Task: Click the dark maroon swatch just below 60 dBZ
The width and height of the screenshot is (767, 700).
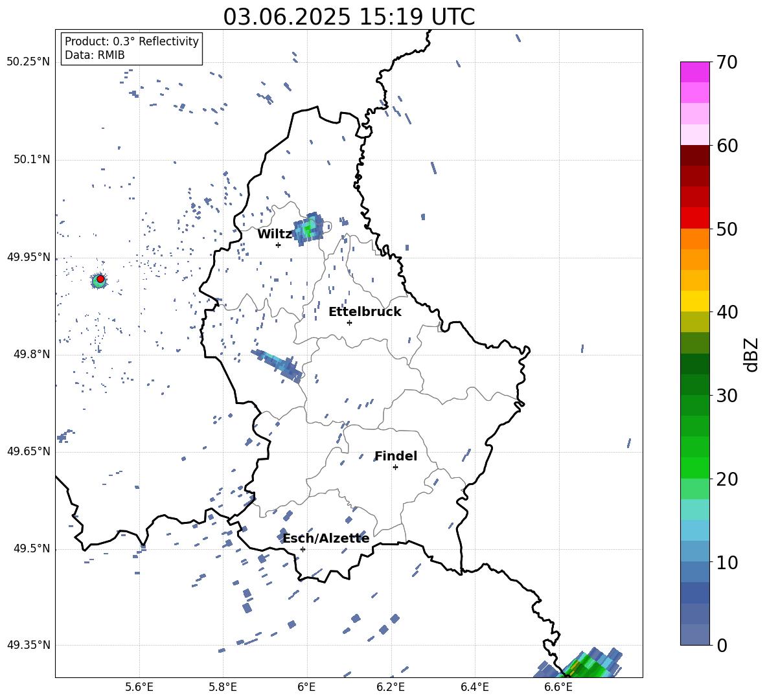Action: 694,155
